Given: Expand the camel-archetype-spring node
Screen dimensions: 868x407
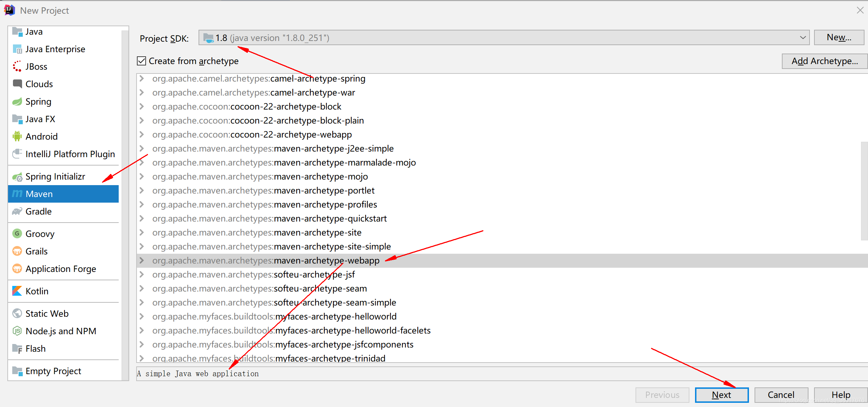Looking at the screenshot, I should pos(142,78).
